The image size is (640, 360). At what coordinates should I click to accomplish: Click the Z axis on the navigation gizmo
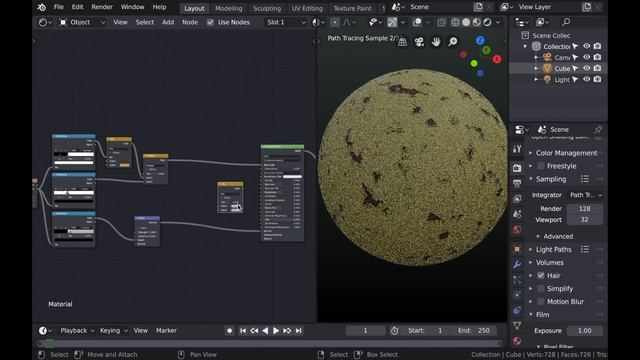click(480, 40)
